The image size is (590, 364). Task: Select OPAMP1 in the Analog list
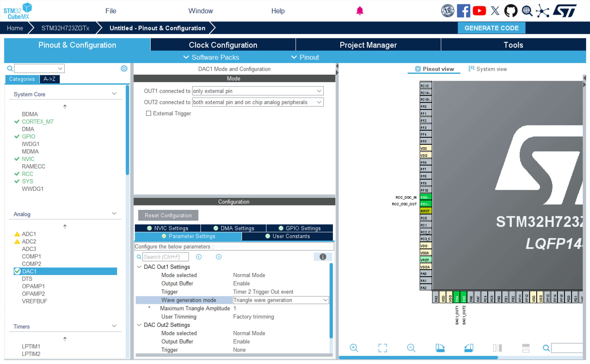tap(33, 286)
